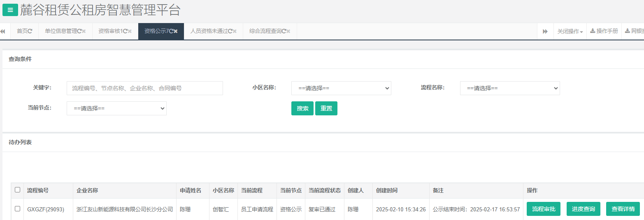Check the select-all checkbox in table header
This screenshot has width=644, height=220.
pos(17,190)
